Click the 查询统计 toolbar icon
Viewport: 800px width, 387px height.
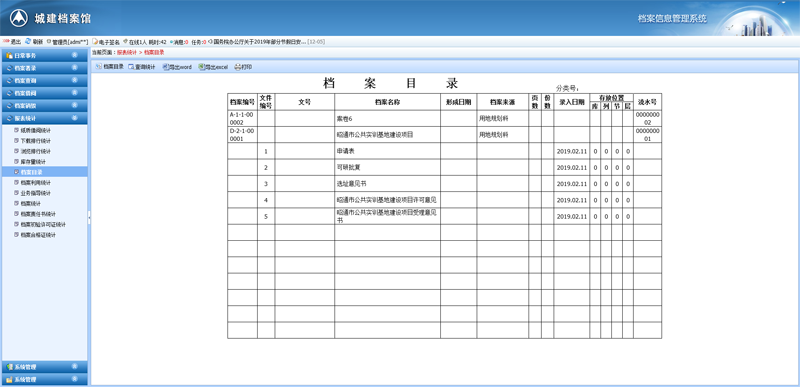coord(131,67)
